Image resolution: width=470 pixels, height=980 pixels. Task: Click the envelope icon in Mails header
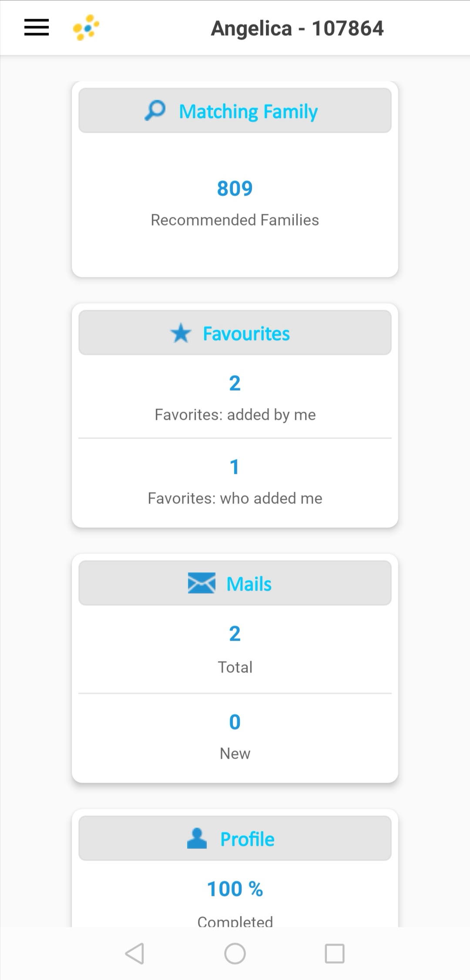(201, 583)
